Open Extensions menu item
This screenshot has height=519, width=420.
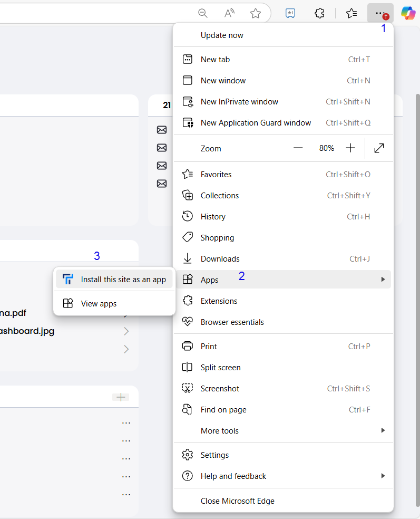coord(283,301)
